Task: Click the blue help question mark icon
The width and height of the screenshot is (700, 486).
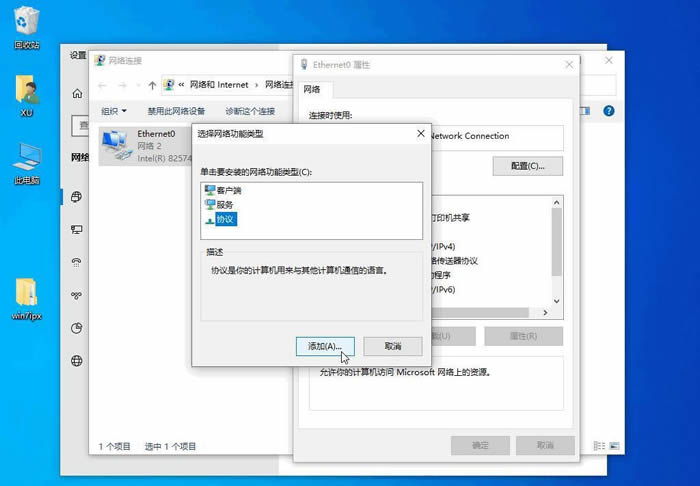Action: (x=608, y=111)
